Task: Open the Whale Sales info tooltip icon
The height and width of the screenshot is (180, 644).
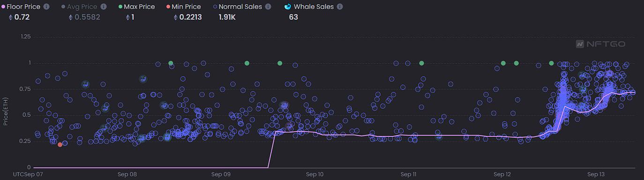Action: 340,7
